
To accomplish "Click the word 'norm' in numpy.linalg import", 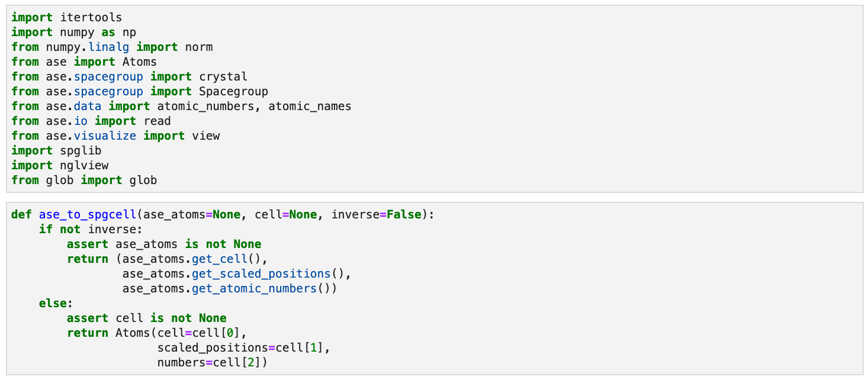I will pyautogui.click(x=199, y=47).
